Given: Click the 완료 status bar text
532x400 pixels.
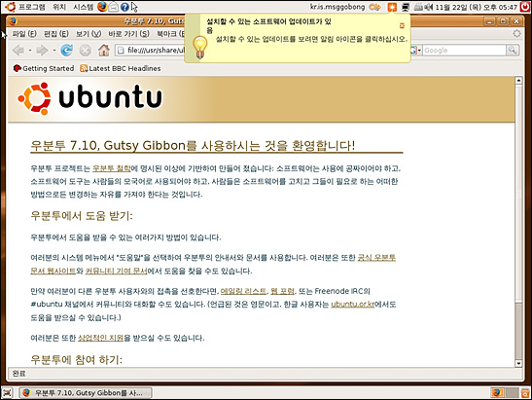Looking at the screenshot, I should tap(19, 374).
